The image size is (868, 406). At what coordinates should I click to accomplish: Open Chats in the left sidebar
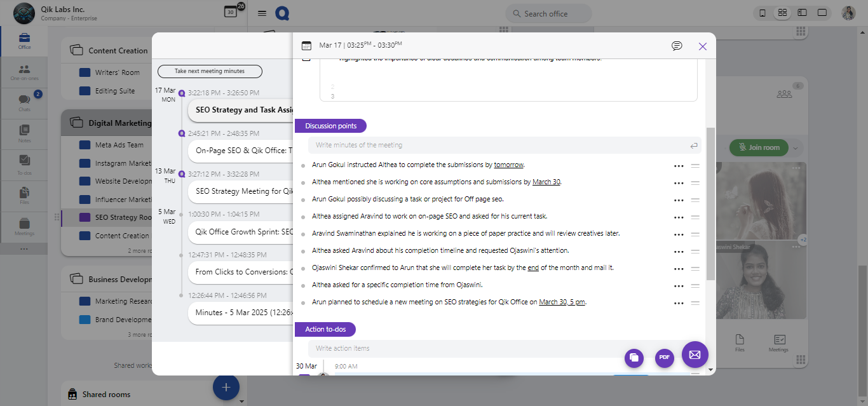24,102
